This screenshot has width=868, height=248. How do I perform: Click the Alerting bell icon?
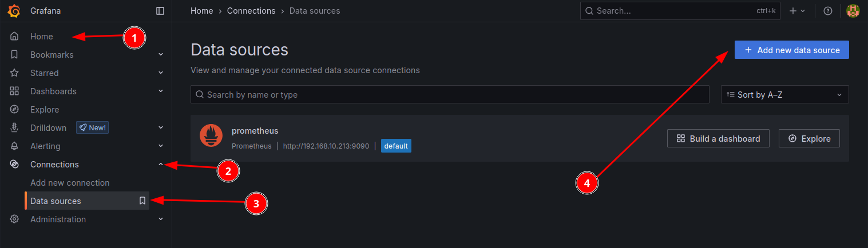pos(15,146)
